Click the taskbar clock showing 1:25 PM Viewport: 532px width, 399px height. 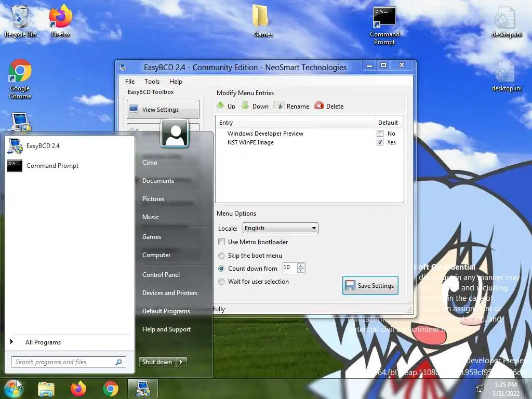tap(506, 389)
